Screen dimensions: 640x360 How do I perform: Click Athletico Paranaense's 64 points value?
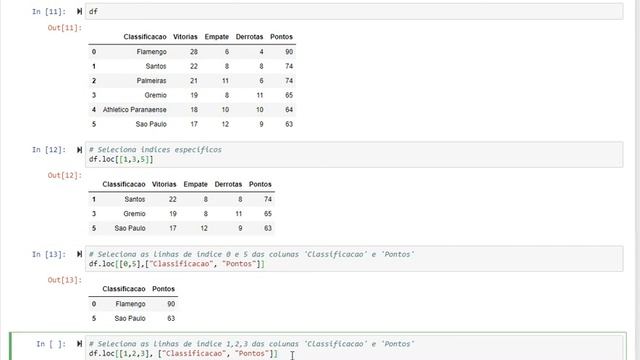click(289, 110)
